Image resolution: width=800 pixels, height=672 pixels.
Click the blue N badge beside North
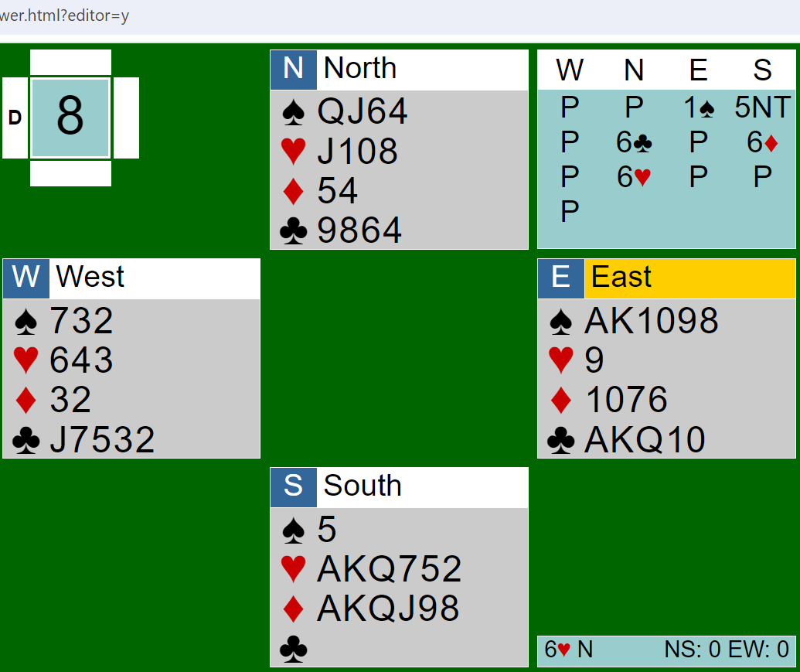(293, 70)
